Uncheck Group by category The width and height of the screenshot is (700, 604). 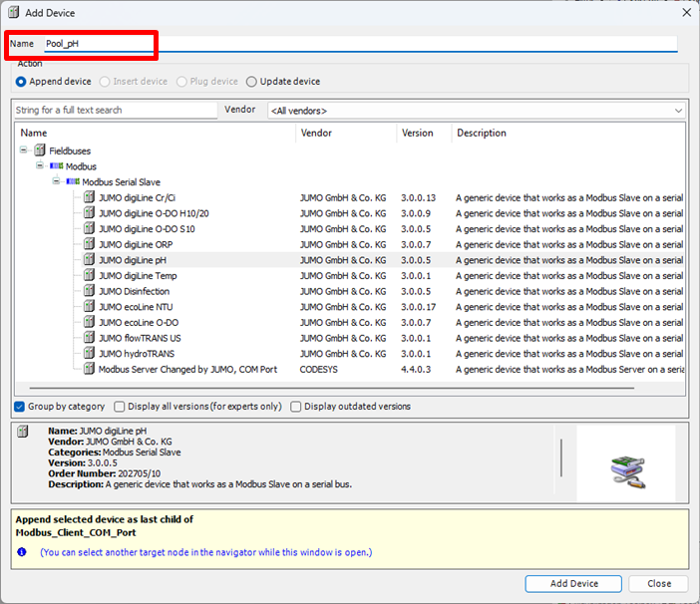19,407
